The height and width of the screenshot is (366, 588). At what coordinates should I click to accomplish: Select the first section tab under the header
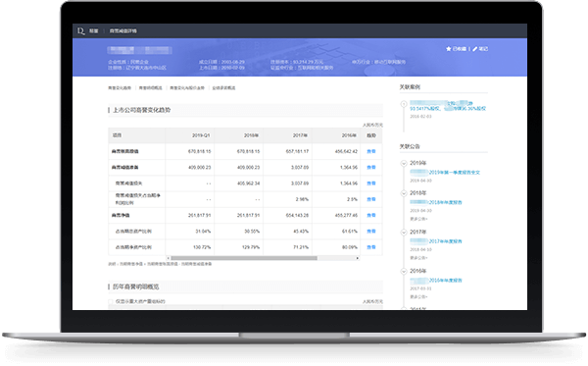120,88
